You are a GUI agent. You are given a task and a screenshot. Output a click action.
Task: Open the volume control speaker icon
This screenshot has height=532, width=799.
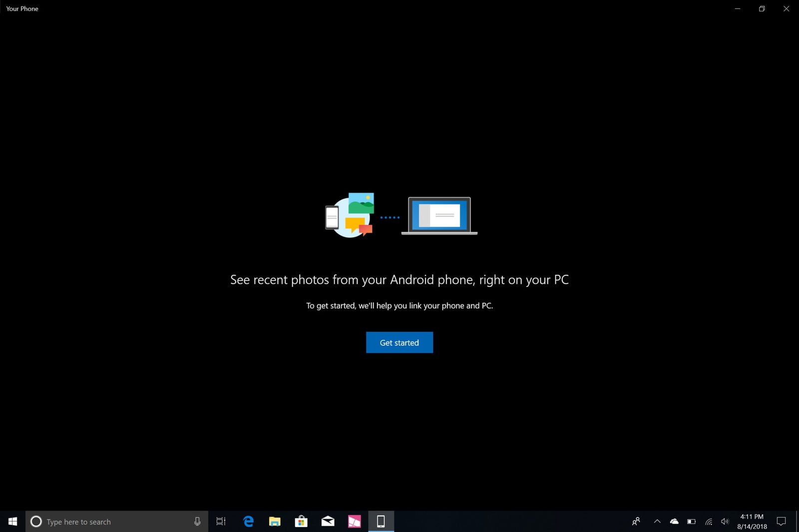[x=725, y=522]
